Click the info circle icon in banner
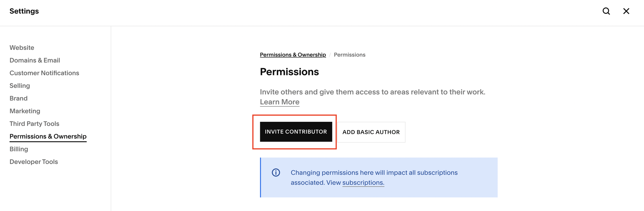Viewport: 644px width, 211px height. tap(276, 172)
